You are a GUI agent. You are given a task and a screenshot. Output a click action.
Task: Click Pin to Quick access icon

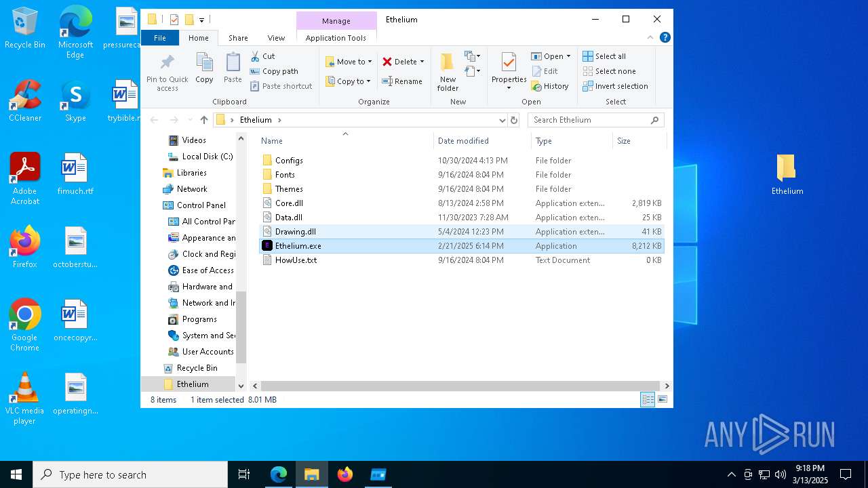167,72
